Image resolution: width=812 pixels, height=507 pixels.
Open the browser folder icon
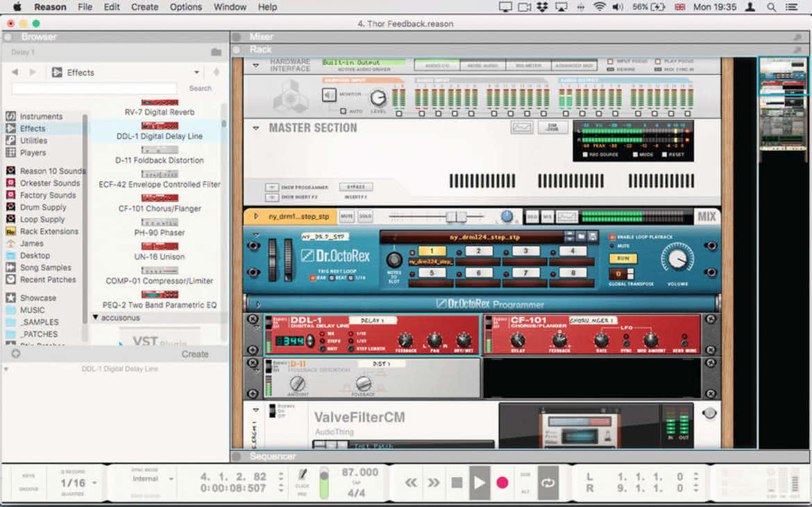pos(217,52)
